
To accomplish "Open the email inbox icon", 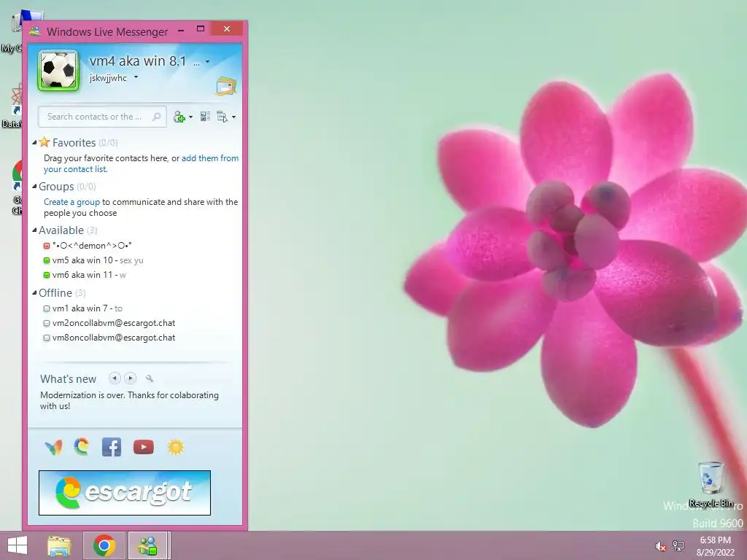I will [226, 86].
